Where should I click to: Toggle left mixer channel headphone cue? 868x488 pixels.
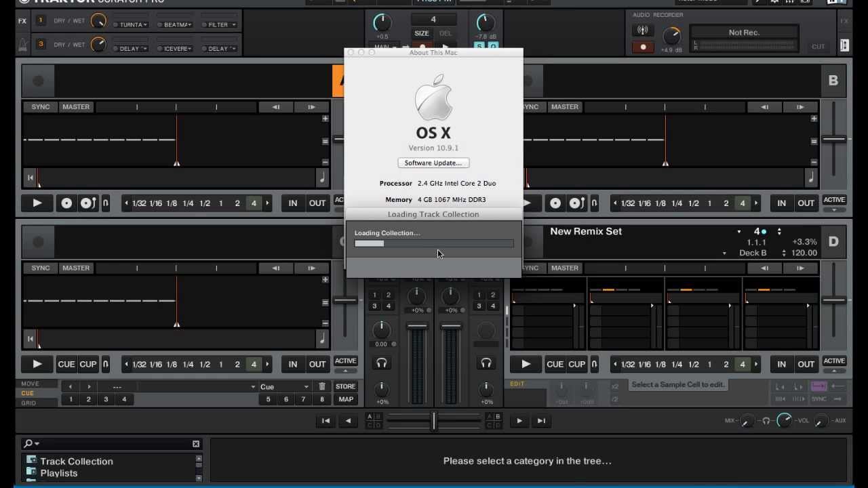tap(382, 363)
